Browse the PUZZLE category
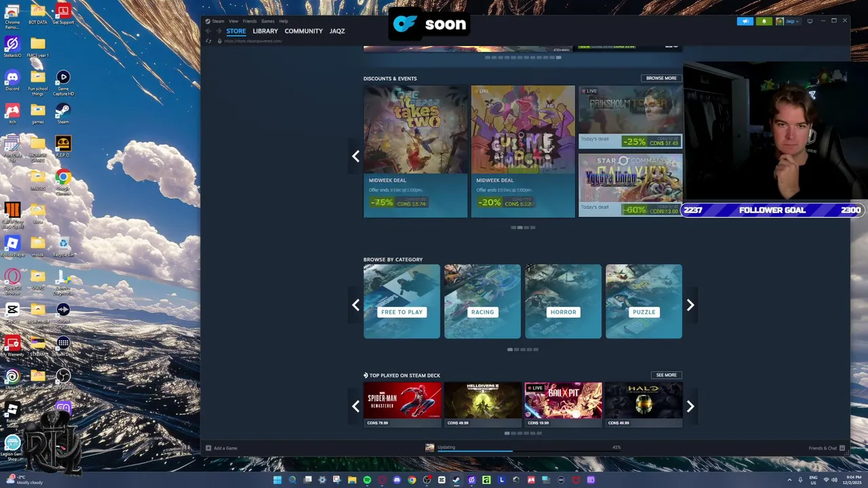Viewport: 868px width, 488px height. (644, 301)
